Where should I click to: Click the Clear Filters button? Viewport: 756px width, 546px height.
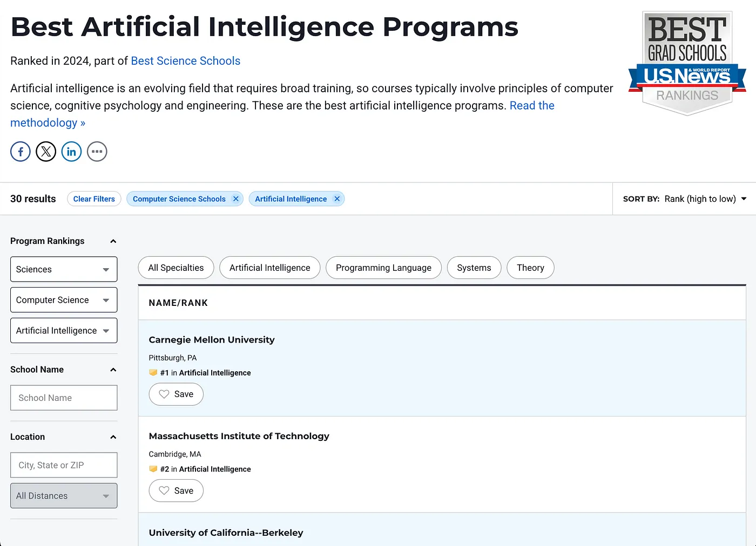(x=94, y=199)
